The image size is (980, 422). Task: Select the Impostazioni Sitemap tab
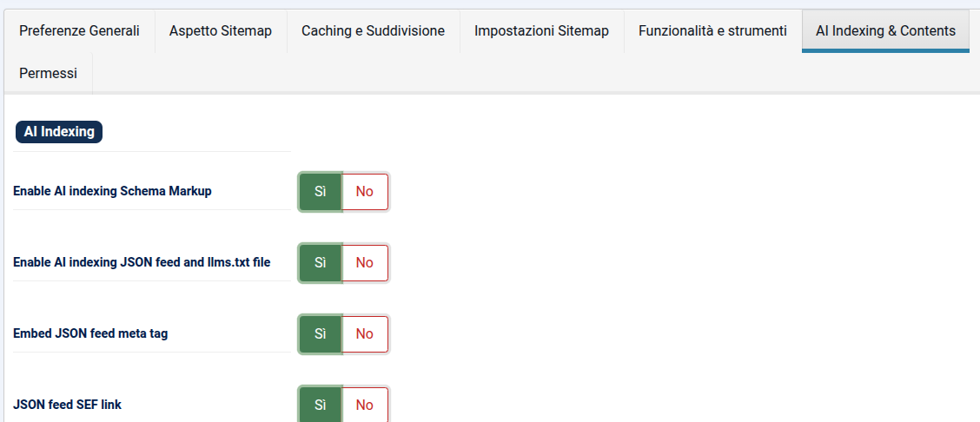tap(541, 30)
